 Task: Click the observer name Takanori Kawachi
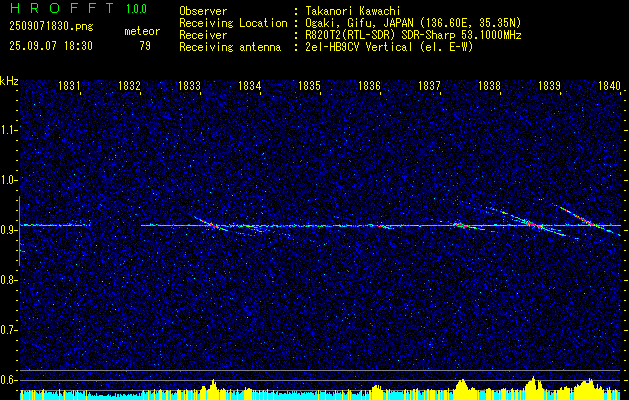point(352,11)
